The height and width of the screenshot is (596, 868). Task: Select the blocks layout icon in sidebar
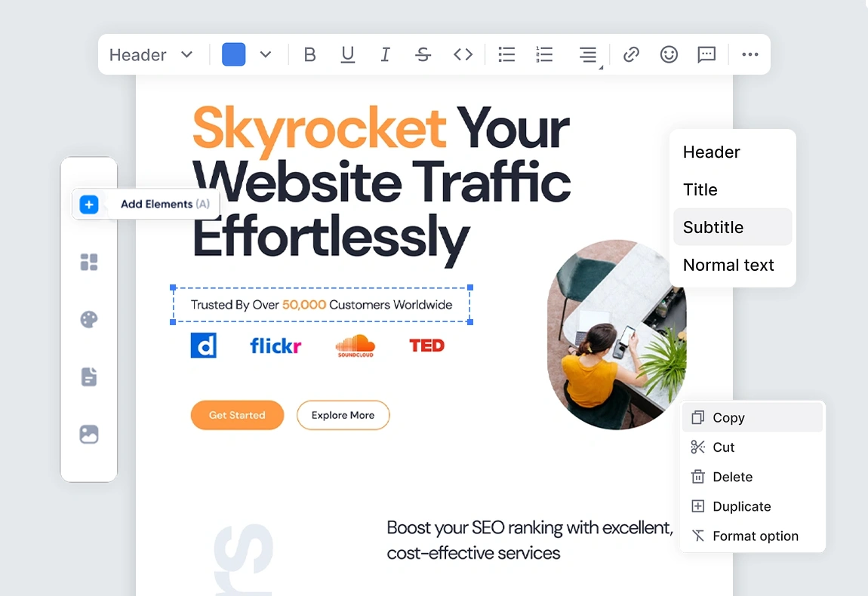89,262
